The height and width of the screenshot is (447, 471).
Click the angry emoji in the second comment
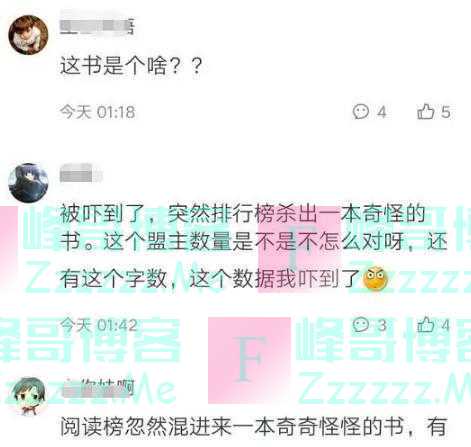375,278
